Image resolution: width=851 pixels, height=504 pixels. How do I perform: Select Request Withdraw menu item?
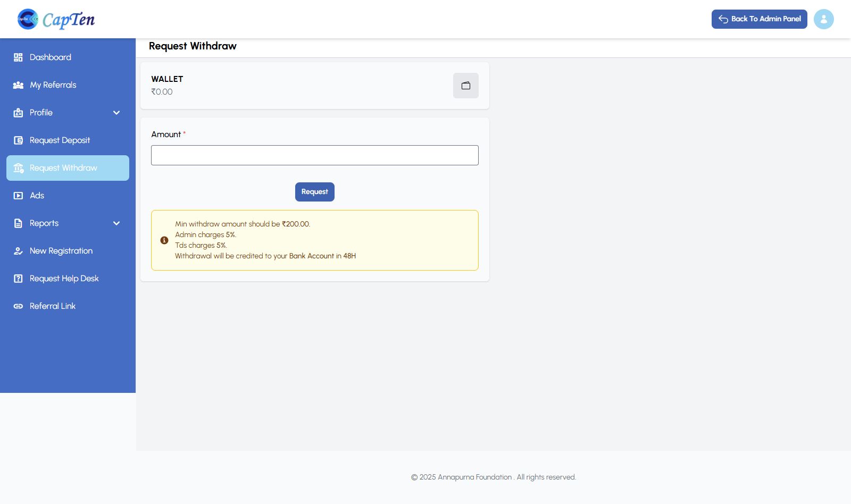[x=68, y=168]
